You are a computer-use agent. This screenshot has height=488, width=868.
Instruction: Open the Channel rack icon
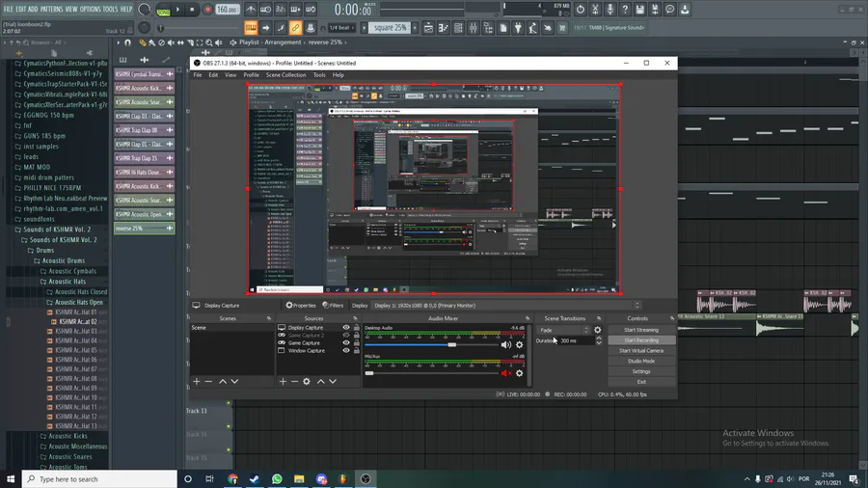click(x=458, y=28)
